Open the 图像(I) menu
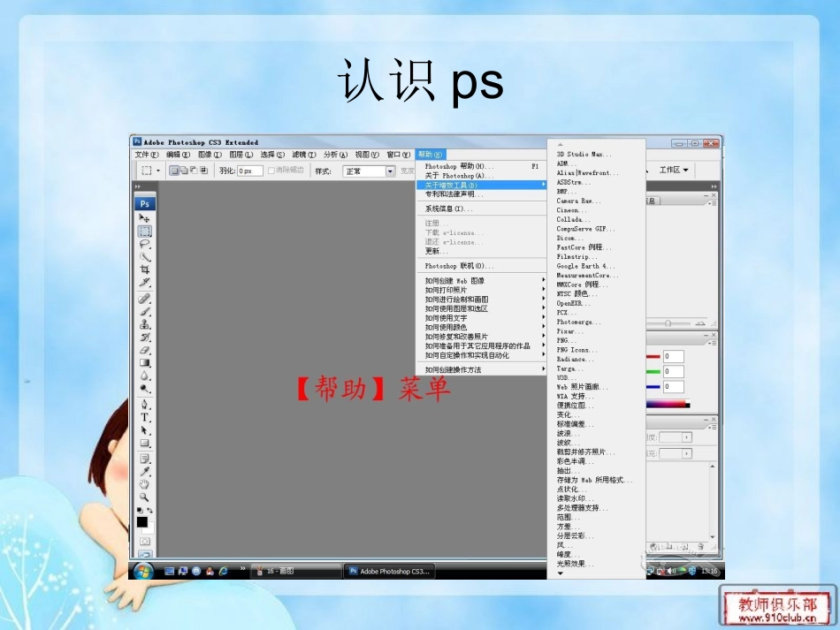 pyautogui.click(x=210, y=155)
